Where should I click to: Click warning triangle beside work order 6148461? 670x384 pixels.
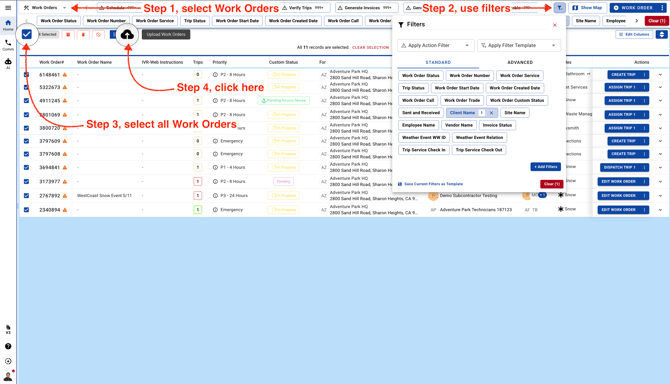coord(65,75)
